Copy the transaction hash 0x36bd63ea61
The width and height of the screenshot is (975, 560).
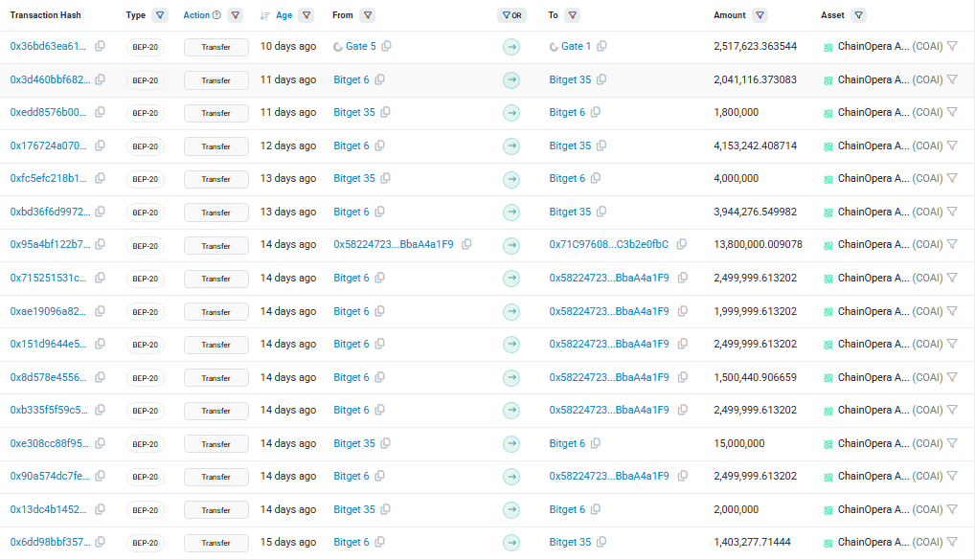[99, 46]
